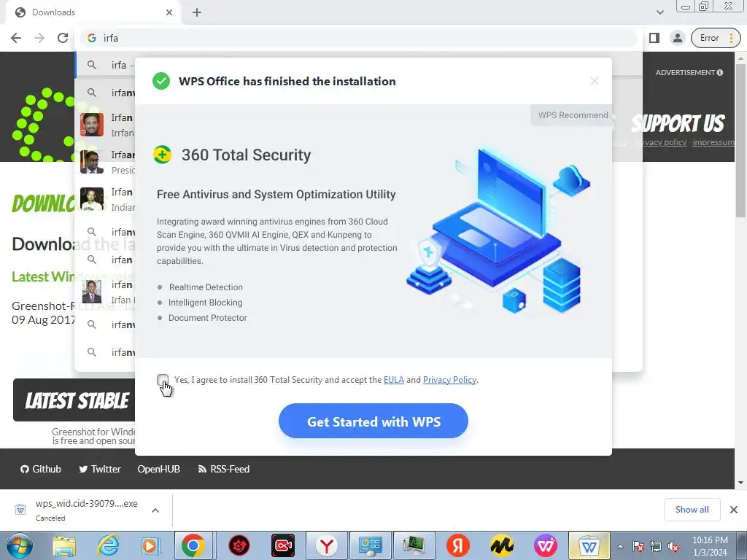747x560 pixels.
Task: Show hidden system tray icons
Action: 620,546
